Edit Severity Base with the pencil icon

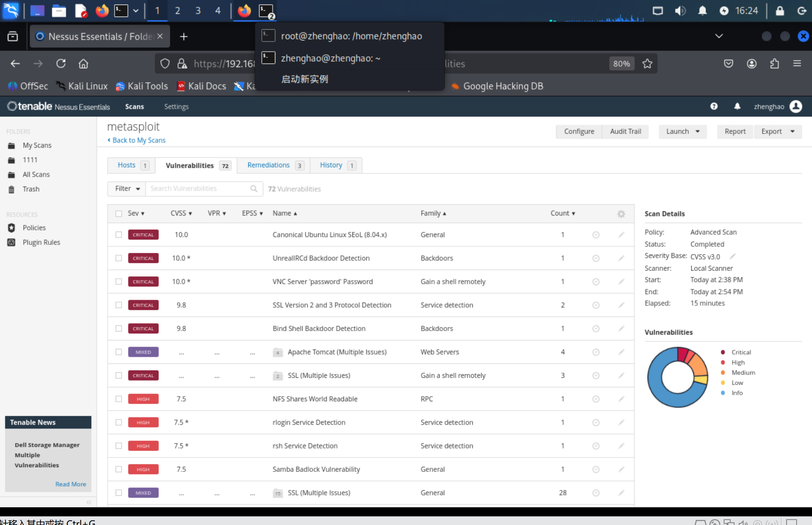coord(733,256)
